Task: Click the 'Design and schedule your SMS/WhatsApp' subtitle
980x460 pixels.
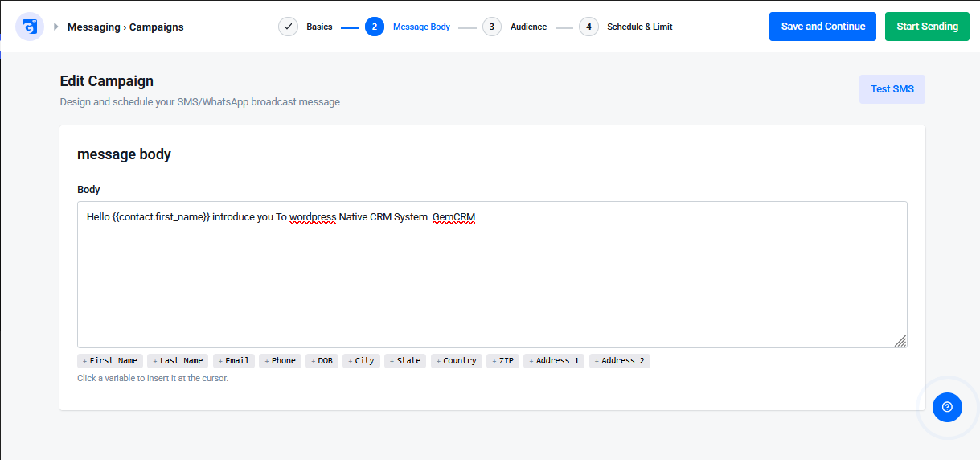Action: pos(200,102)
